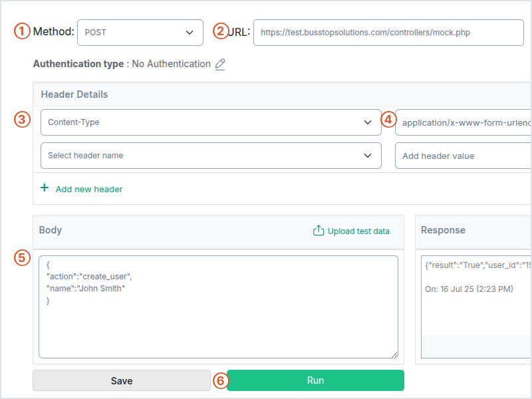Click the green plus icon to add a header
The width and height of the screenshot is (532, 399).
44,188
